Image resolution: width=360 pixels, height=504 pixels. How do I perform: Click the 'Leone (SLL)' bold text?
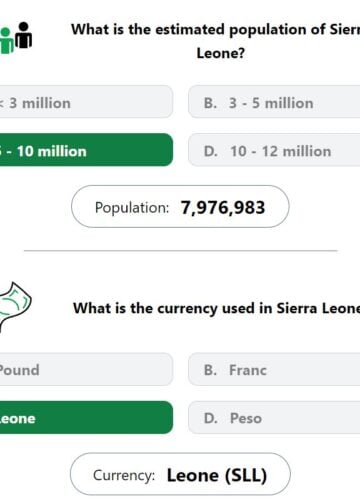pos(217,475)
